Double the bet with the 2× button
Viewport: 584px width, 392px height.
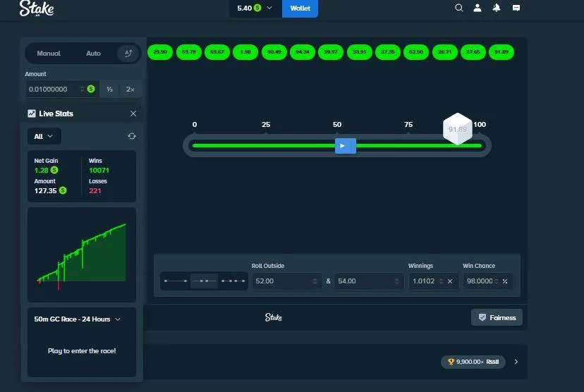click(x=130, y=90)
